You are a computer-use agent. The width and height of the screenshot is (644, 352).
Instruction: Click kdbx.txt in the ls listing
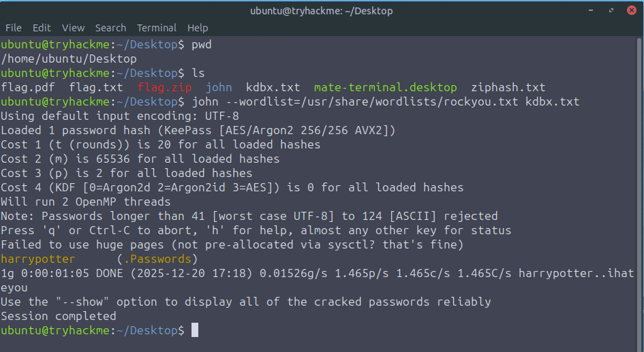pos(273,87)
